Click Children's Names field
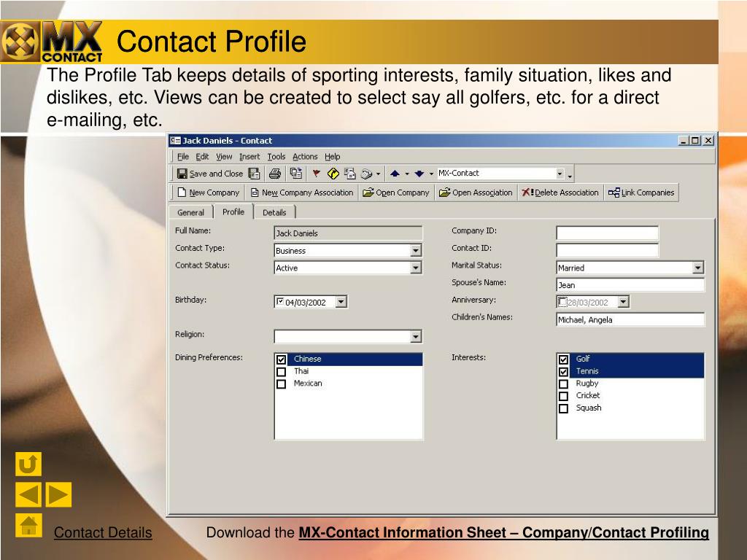747x560 pixels. 630,319
